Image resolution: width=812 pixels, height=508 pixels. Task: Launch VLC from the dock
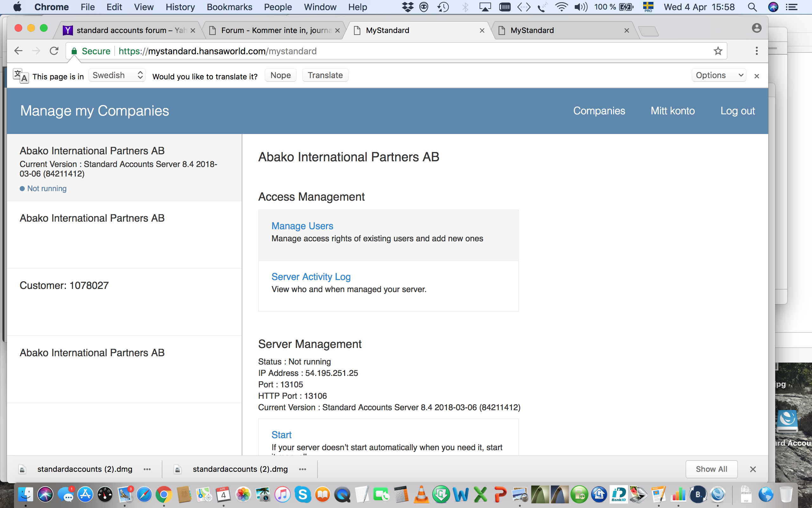pos(421,495)
